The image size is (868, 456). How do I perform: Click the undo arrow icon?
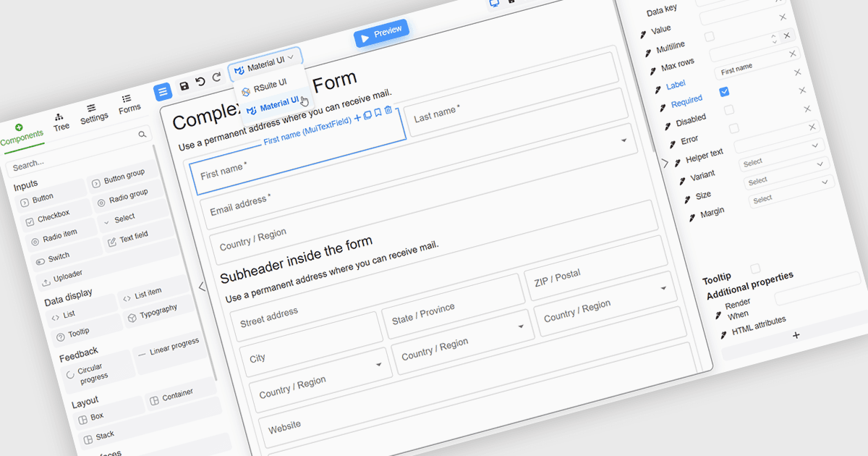pos(200,83)
